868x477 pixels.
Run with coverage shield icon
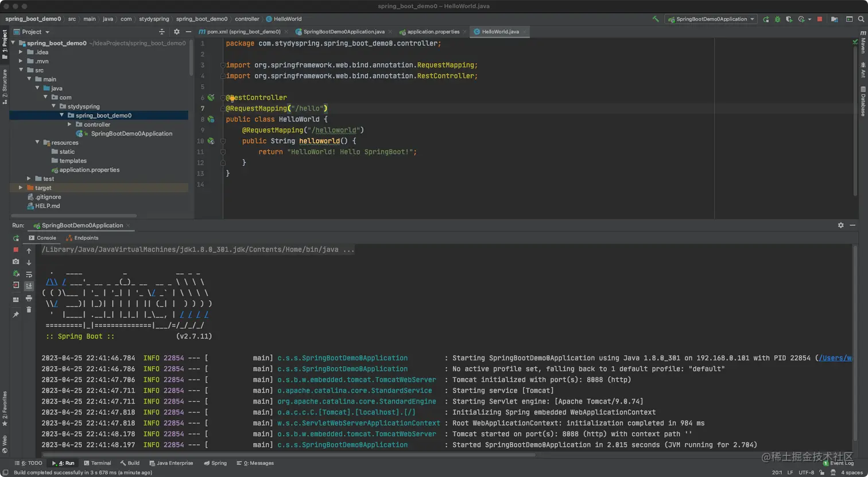tap(789, 19)
